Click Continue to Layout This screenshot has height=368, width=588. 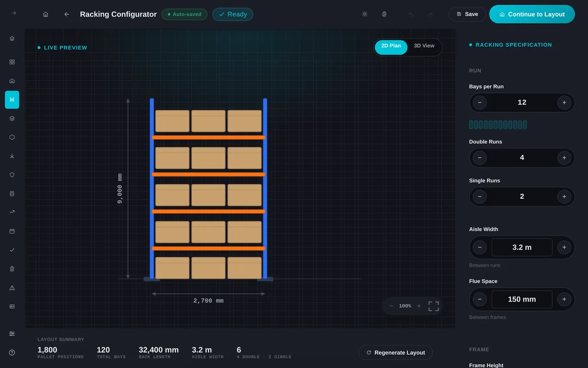point(532,14)
